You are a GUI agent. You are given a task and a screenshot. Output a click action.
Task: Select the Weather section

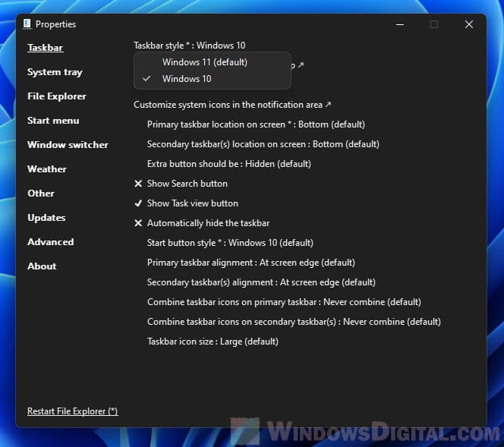[x=47, y=169]
